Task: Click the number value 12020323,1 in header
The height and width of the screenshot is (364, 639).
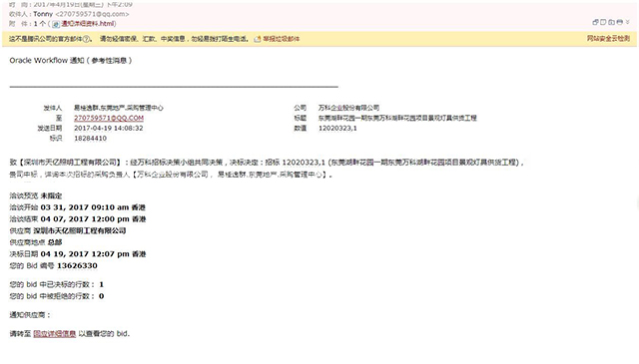Action: point(337,129)
